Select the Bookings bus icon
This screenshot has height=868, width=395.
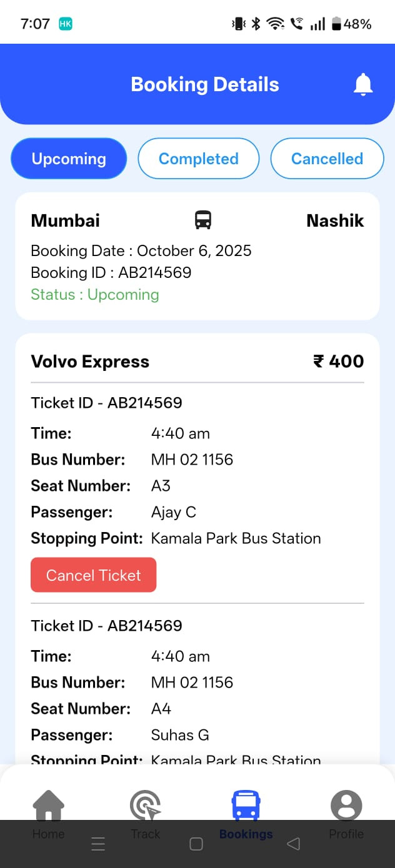click(x=246, y=806)
